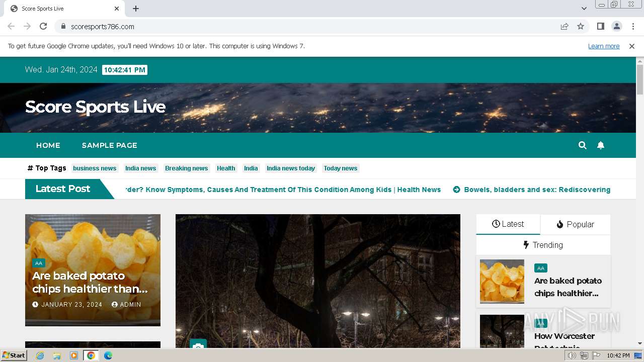Click the volume speaker tray icon
The image size is (644, 362).
point(572,355)
